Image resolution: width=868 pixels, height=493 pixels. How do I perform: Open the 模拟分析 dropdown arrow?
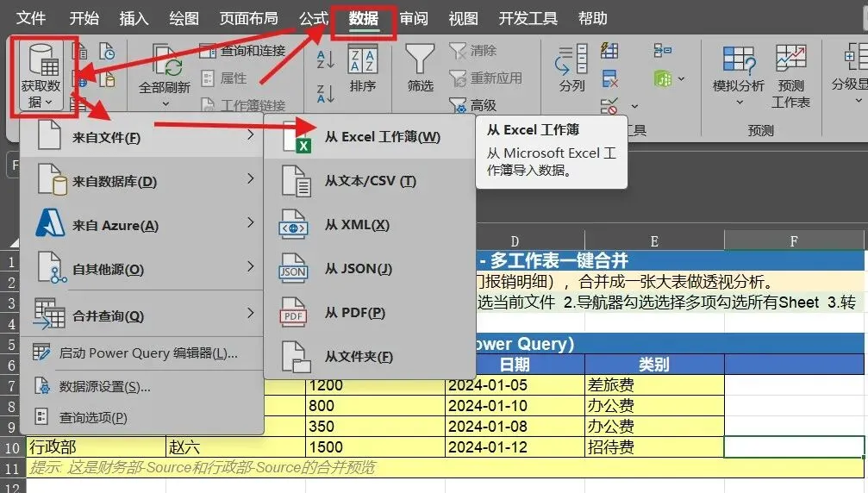pyautogui.click(x=739, y=103)
